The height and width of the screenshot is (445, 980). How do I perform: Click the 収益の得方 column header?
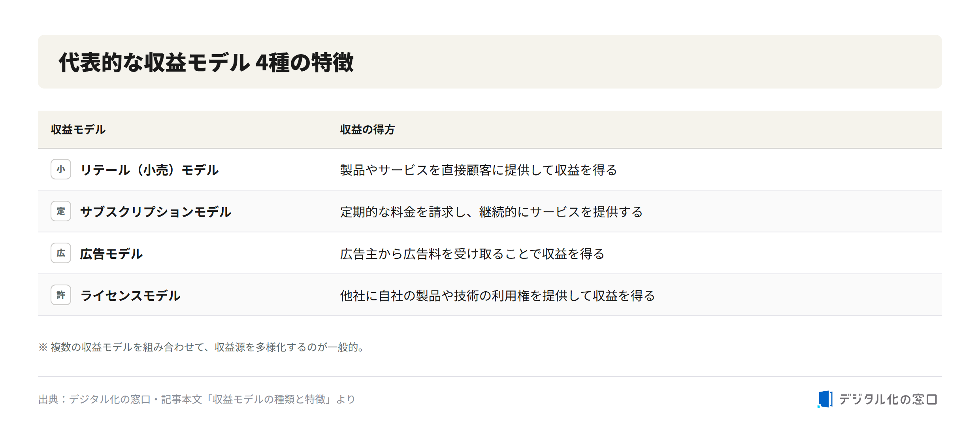click(367, 130)
